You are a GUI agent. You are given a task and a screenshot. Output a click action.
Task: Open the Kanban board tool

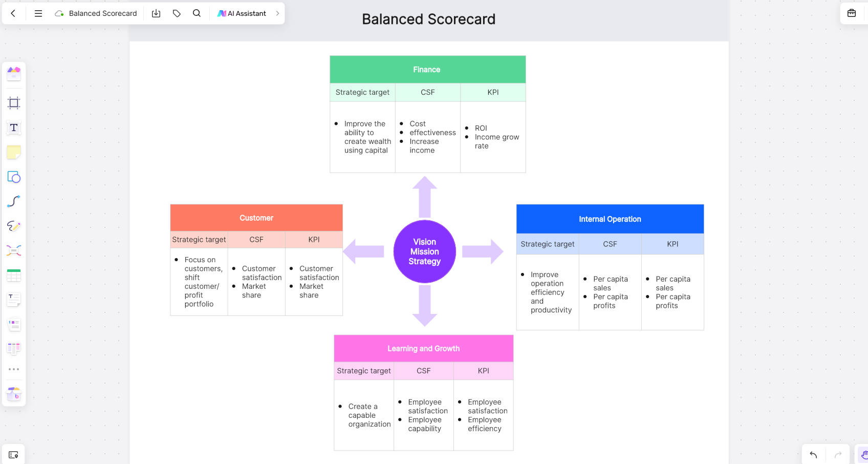(14, 349)
